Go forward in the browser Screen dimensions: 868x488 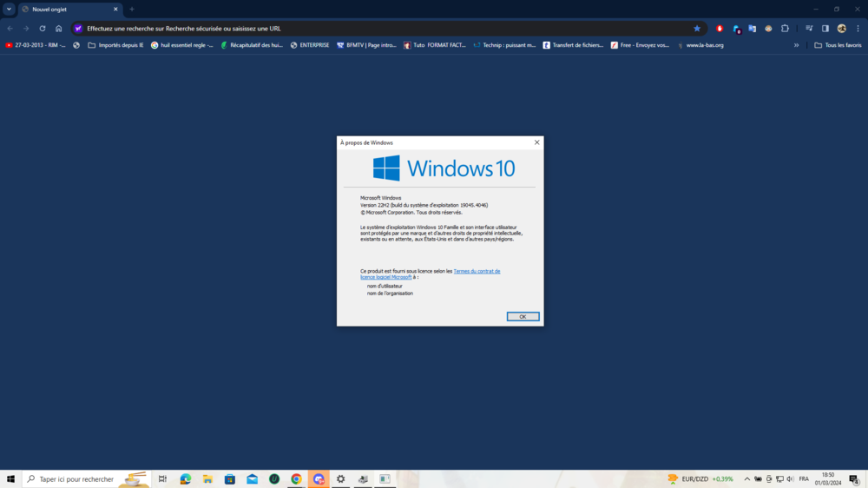click(x=26, y=29)
